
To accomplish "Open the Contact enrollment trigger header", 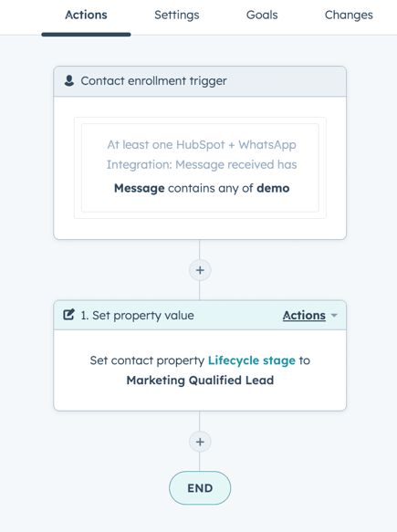I will [200, 81].
